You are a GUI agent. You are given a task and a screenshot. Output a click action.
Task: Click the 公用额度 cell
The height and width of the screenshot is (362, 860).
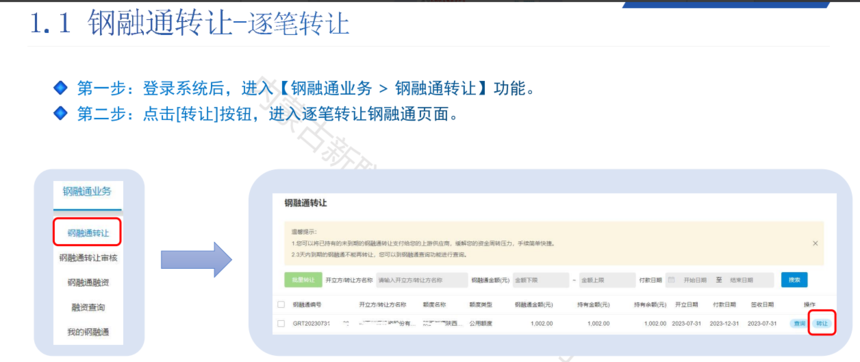click(x=480, y=324)
